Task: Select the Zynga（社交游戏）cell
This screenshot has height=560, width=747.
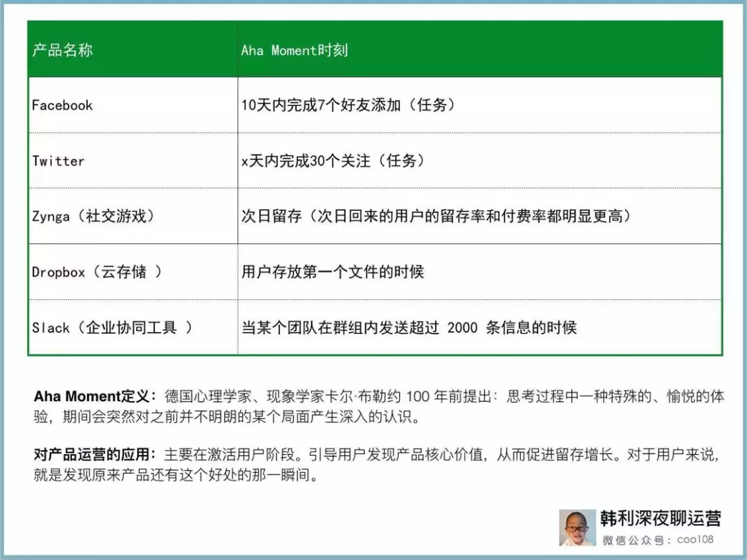Action: [133, 216]
